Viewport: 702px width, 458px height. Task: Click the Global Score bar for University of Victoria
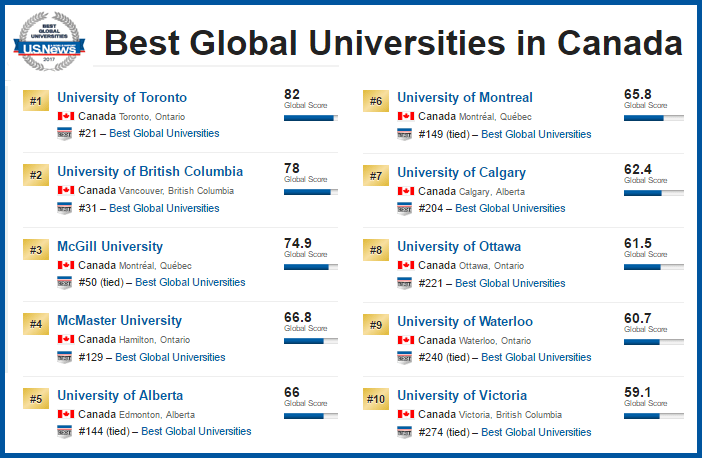tap(654, 416)
